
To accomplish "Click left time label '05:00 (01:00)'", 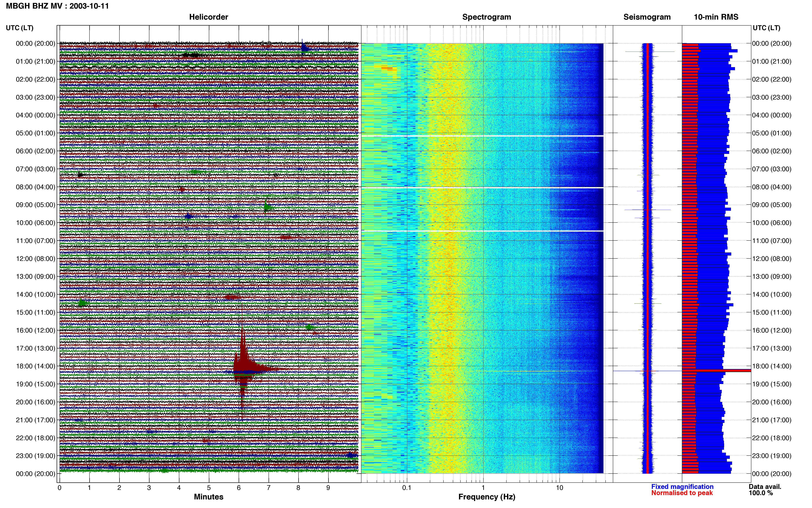I will (x=36, y=133).
